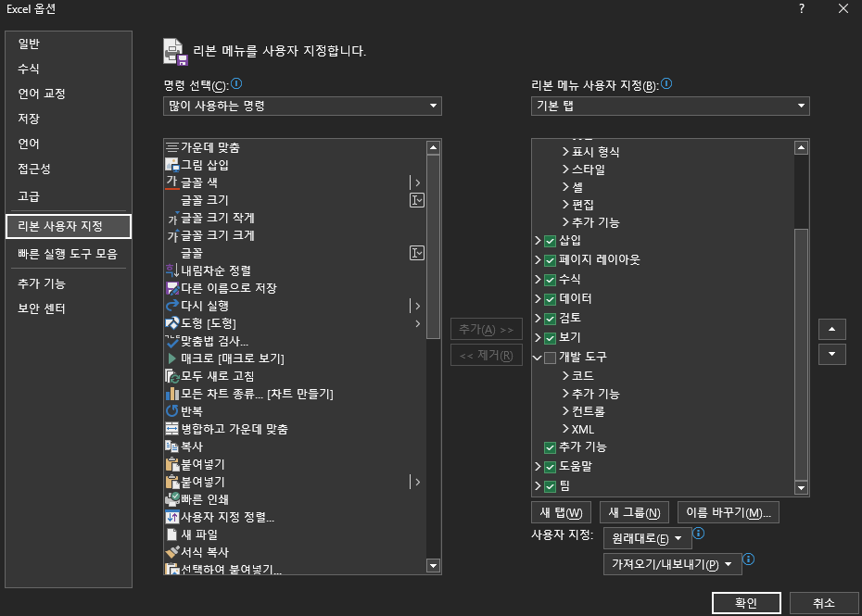Screen dimensions: 862x616
Task: Enable the 개발 도구 checkbox
Action: (x=550, y=358)
